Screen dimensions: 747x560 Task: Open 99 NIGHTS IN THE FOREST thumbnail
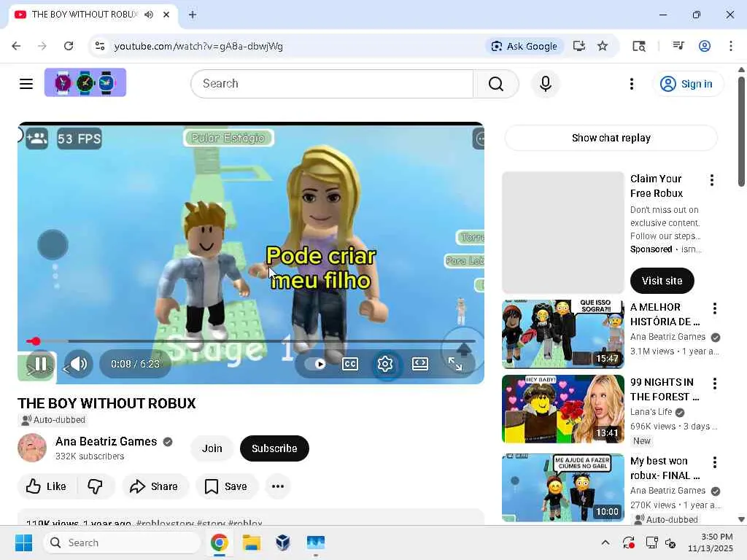[x=562, y=409]
